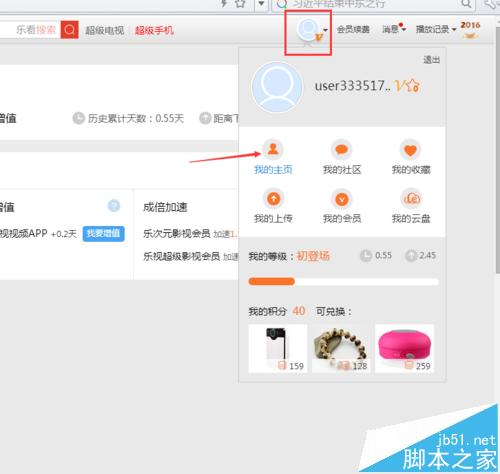Click the browser lightning bolt icon
Screen dimensions: 500x474
(x=224, y=3)
